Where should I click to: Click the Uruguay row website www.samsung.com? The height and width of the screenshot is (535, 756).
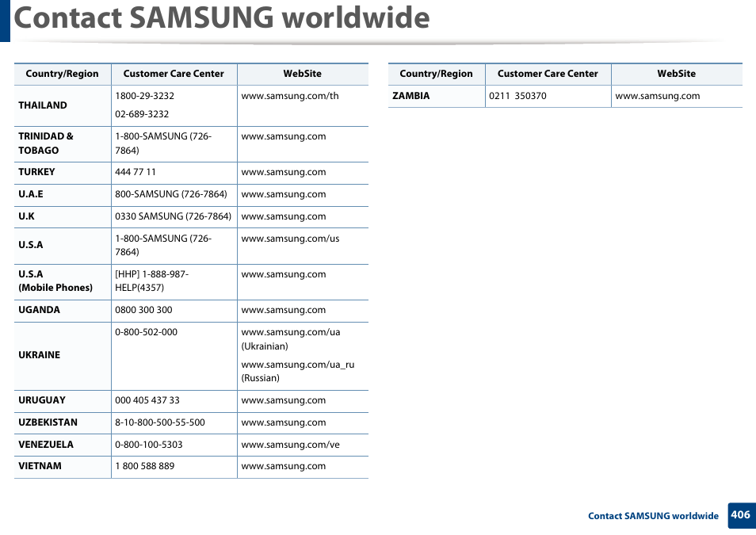[x=284, y=400]
